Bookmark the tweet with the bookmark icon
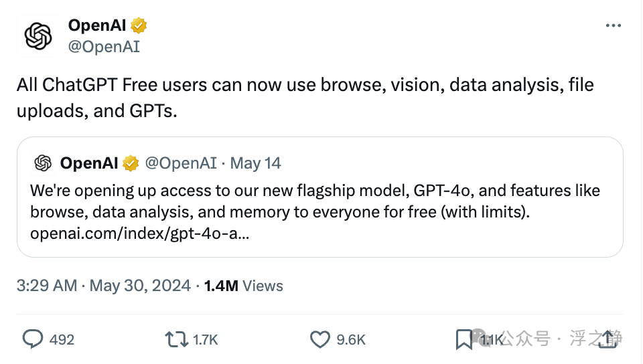The width and height of the screenshot is (643, 364). coord(463,339)
